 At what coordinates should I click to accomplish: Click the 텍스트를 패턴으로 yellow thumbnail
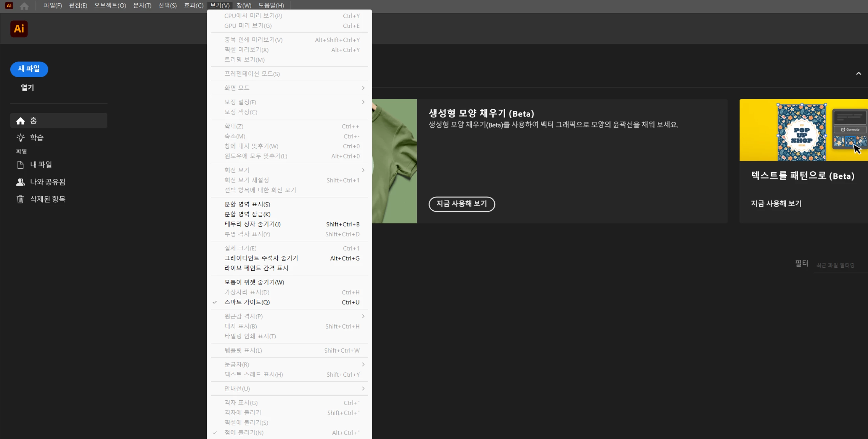pos(804,130)
